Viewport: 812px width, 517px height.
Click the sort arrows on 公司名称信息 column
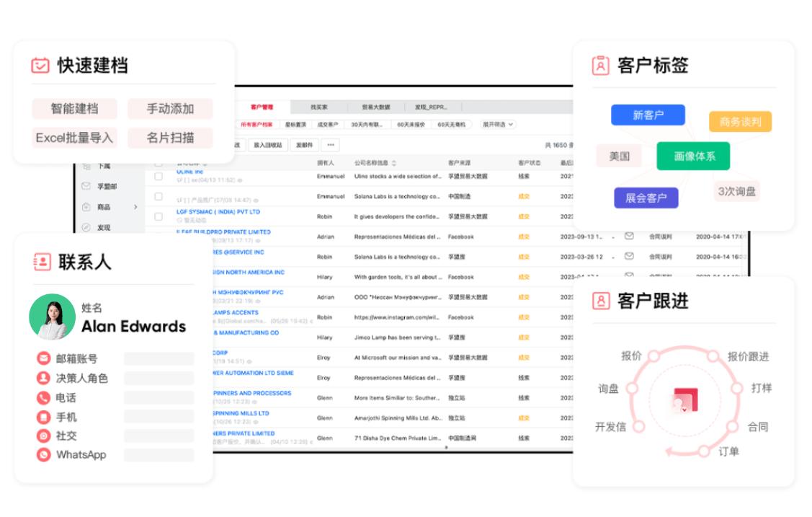pos(396,162)
